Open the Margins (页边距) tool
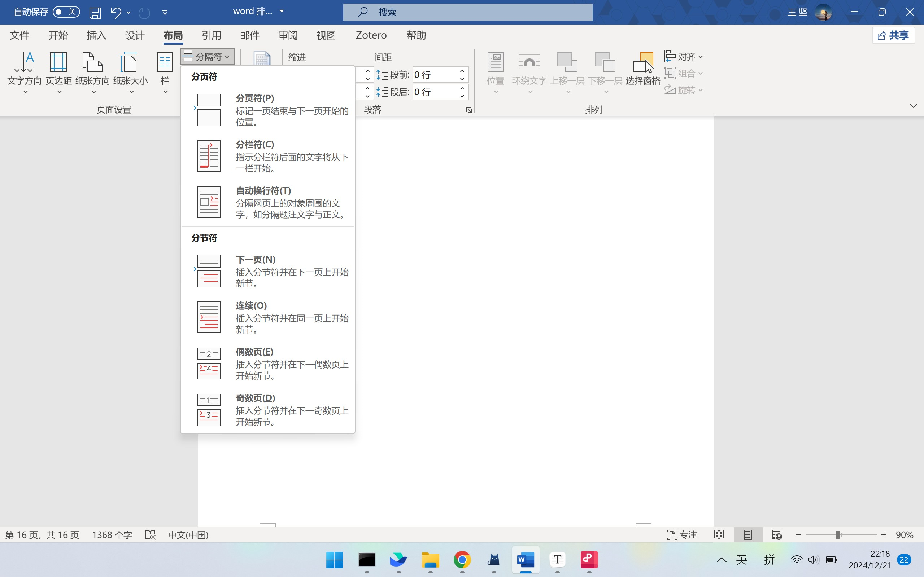Image resolution: width=924 pixels, height=577 pixels. click(x=58, y=71)
